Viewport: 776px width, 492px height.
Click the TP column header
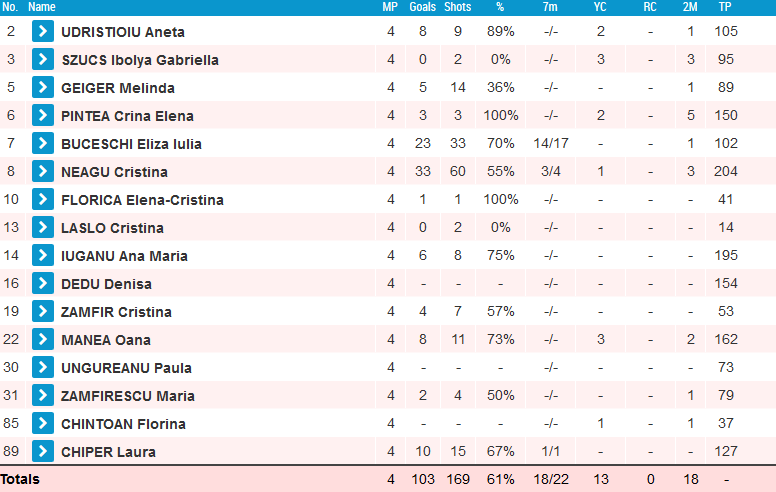(725, 7)
